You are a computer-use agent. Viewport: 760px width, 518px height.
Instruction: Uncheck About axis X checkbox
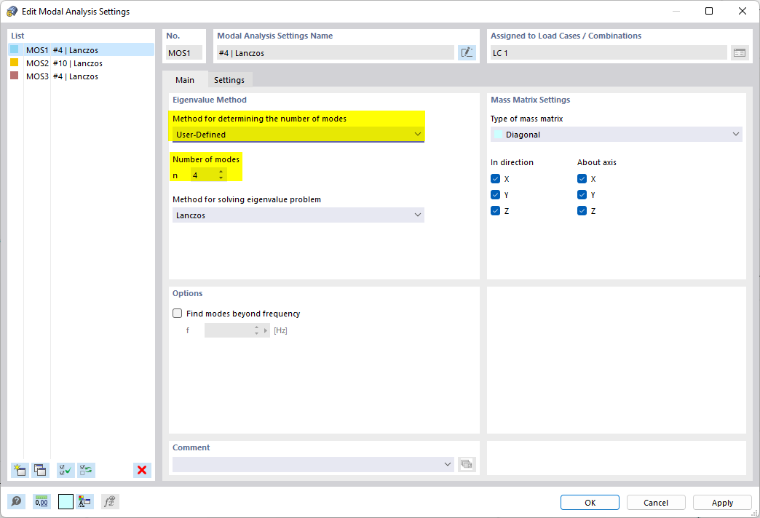tap(582, 179)
